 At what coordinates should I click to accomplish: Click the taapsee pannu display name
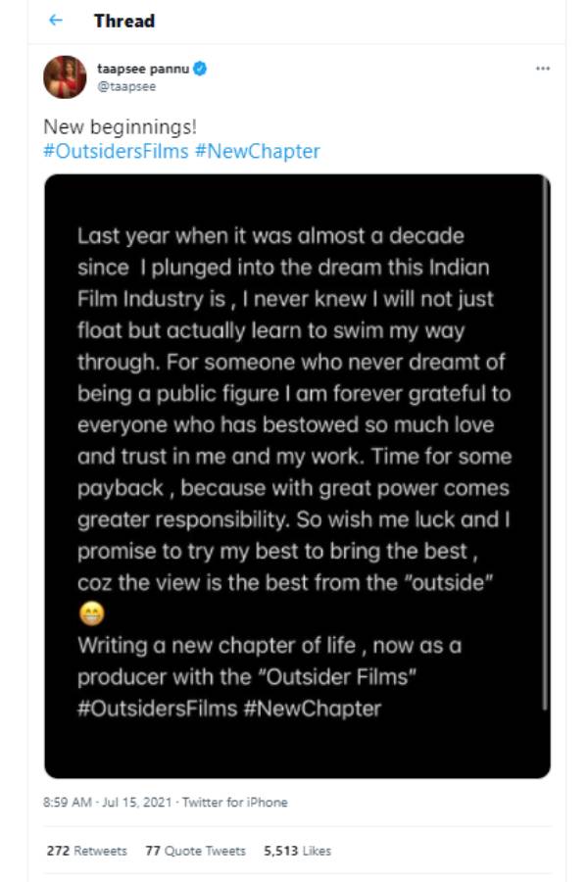pos(143,70)
